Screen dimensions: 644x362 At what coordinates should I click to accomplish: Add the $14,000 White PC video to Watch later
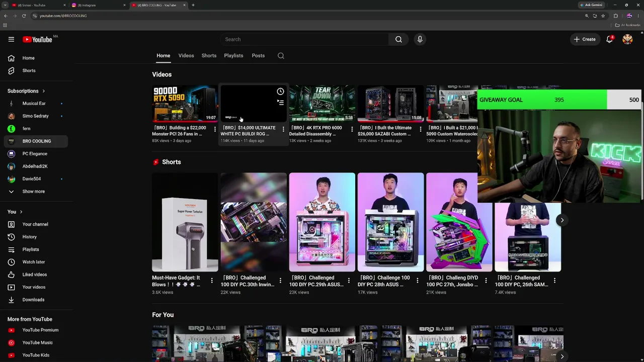click(280, 92)
